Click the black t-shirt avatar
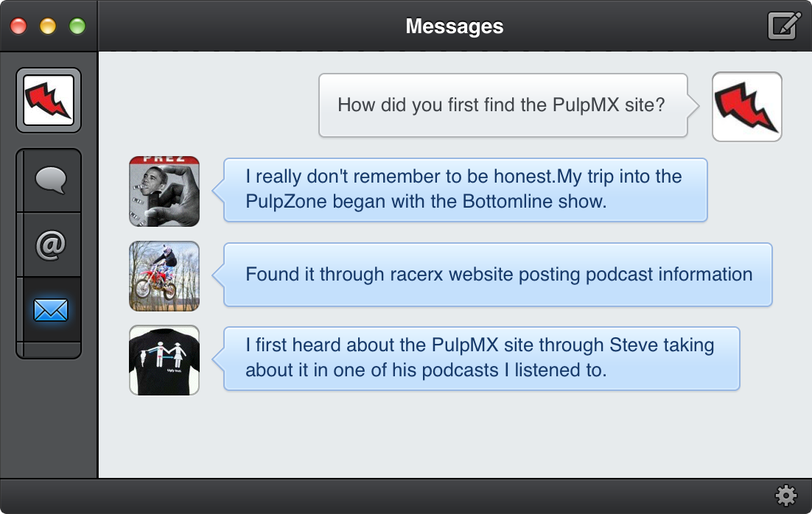 (164, 360)
